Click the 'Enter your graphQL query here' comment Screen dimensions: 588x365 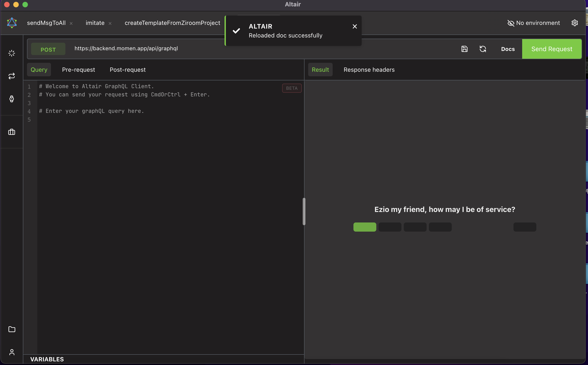[91, 111]
